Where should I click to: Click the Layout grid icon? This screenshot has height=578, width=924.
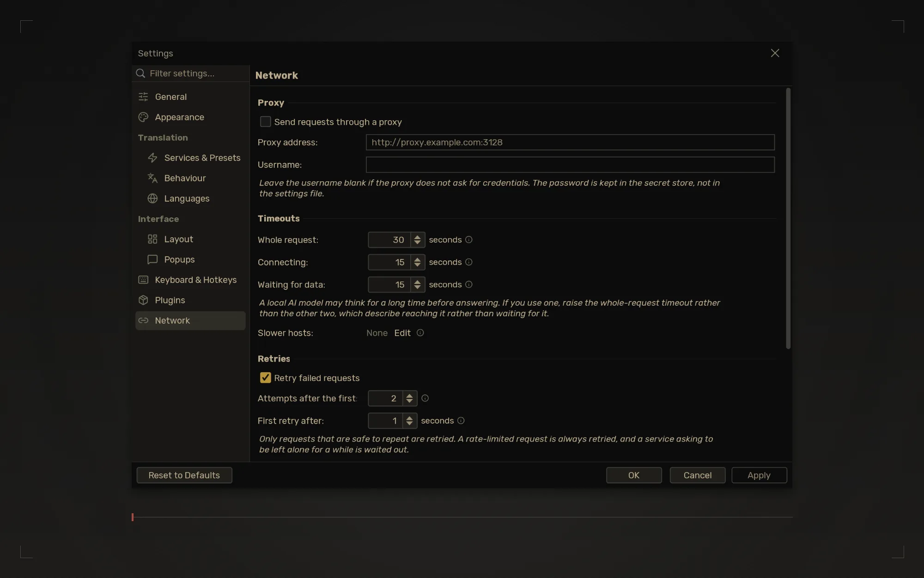152,239
